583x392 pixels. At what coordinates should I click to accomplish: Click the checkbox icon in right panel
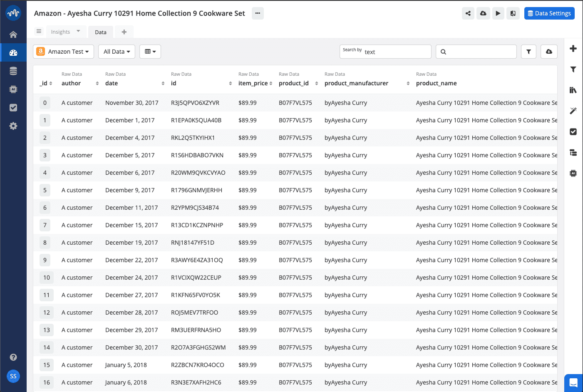(x=573, y=131)
